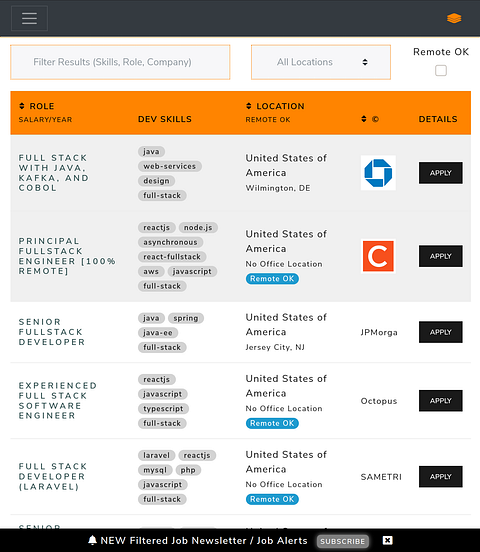Screen dimensions: 480x552
Task: Click the orange C company logo
Action: [378, 256]
